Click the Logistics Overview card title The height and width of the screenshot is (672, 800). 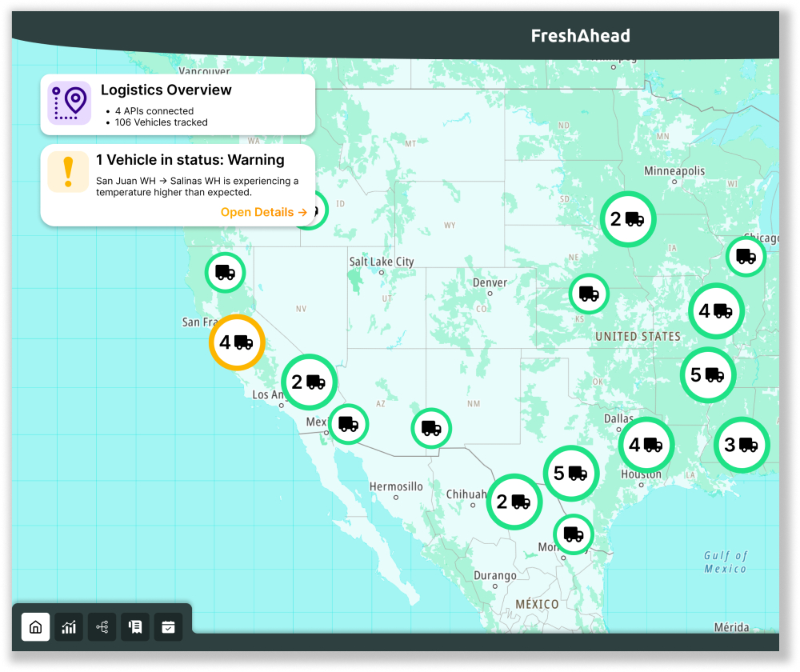(166, 90)
